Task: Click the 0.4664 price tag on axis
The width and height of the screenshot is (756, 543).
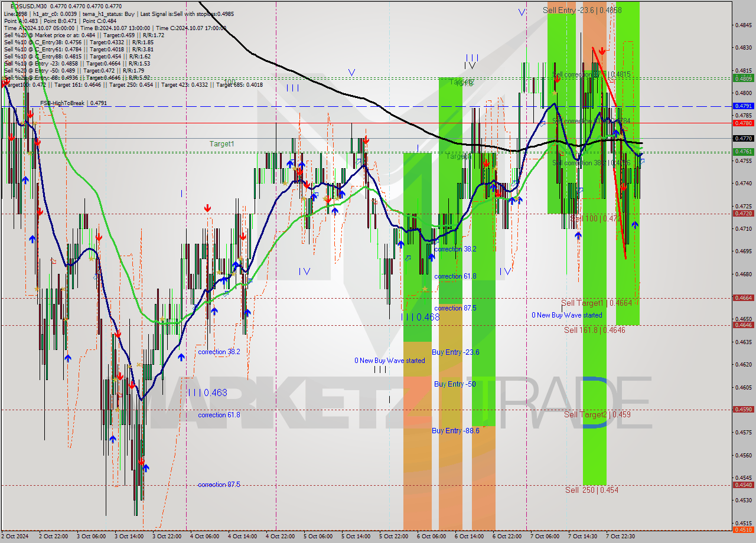Action: click(743, 298)
